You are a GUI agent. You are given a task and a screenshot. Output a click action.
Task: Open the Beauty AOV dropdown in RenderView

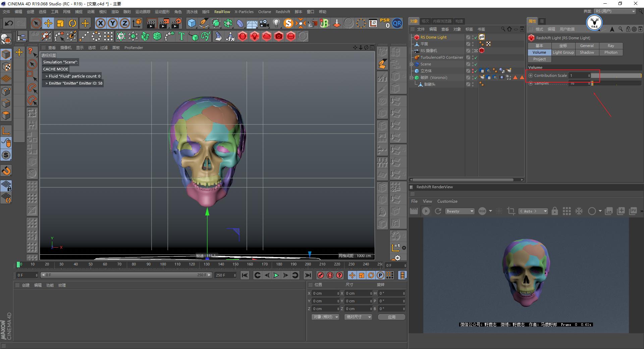(459, 211)
